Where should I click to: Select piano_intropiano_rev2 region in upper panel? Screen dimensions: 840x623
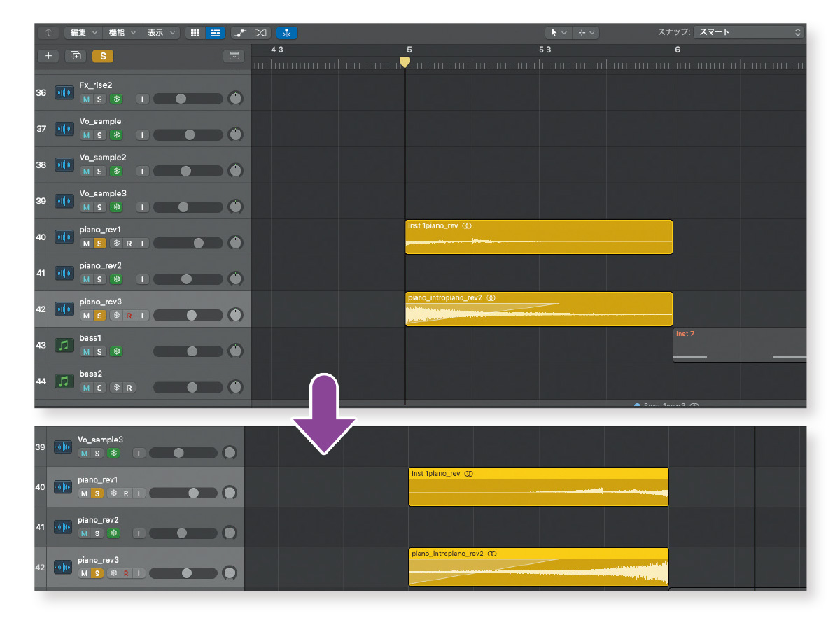539,309
